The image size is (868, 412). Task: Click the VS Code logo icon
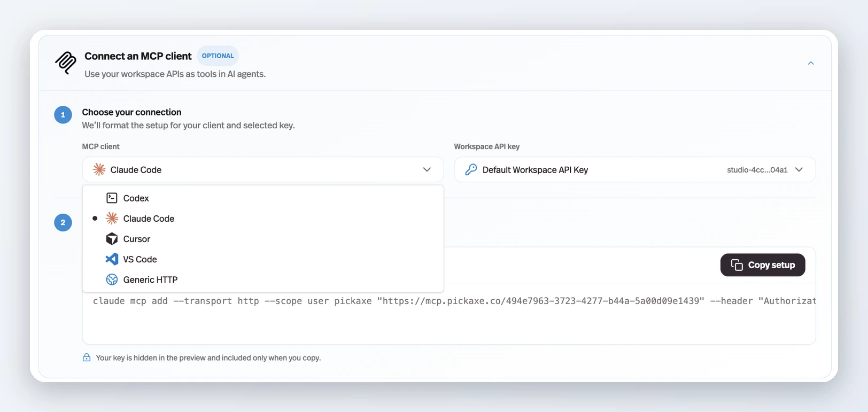pos(112,259)
